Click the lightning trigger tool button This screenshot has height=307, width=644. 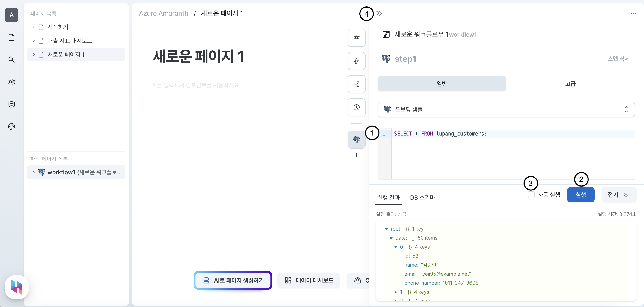click(357, 61)
